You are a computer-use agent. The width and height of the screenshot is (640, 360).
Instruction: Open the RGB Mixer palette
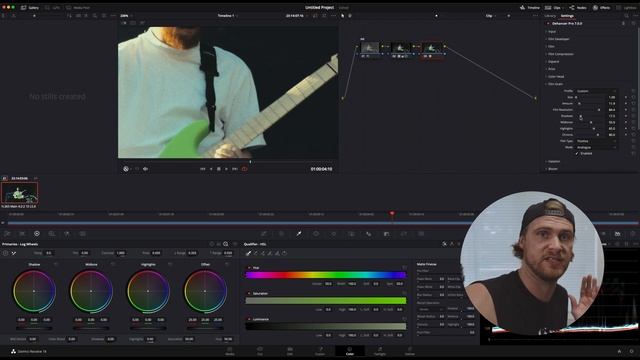pyautogui.click(x=67, y=233)
